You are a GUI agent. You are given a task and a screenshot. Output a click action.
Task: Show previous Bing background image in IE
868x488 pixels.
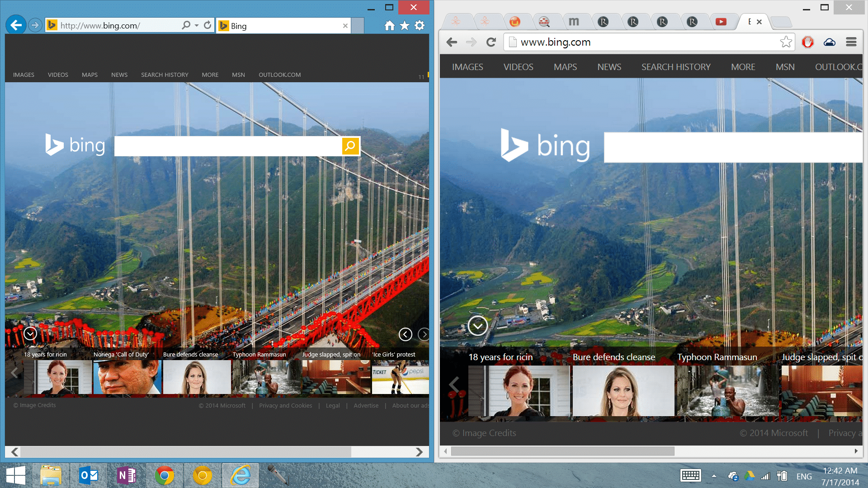(405, 334)
